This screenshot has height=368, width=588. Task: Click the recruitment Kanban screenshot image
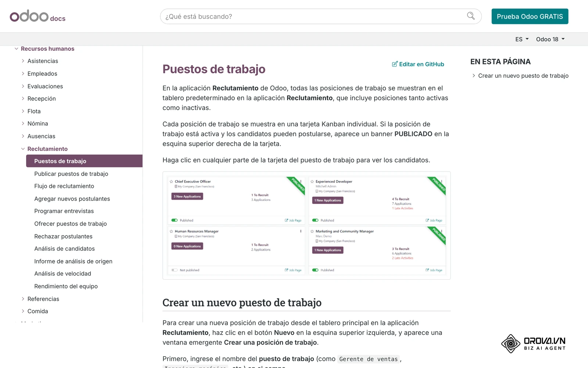(x=306, y=226)
